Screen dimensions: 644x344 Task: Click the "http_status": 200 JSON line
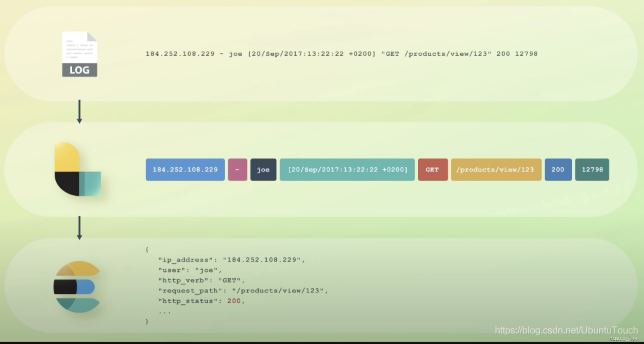coord(201,301)
